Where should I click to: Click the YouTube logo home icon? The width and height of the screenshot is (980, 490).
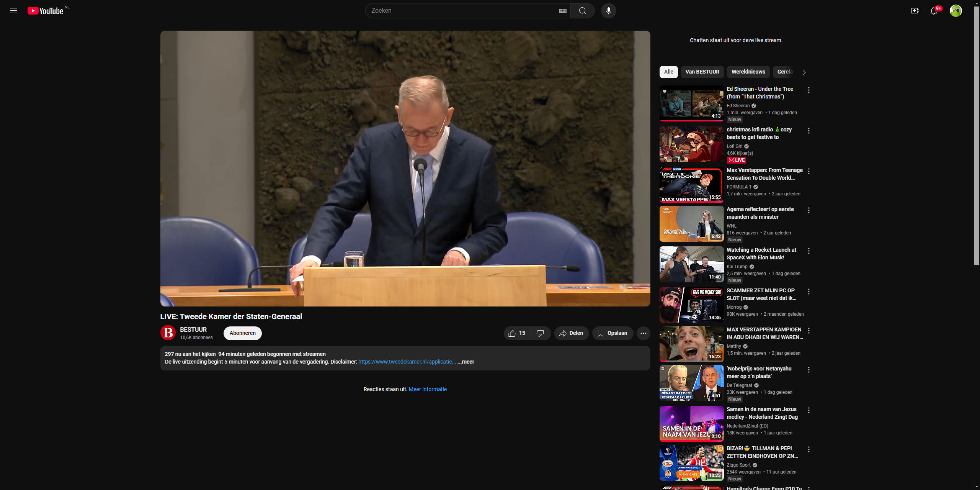[x=45, y=11]
